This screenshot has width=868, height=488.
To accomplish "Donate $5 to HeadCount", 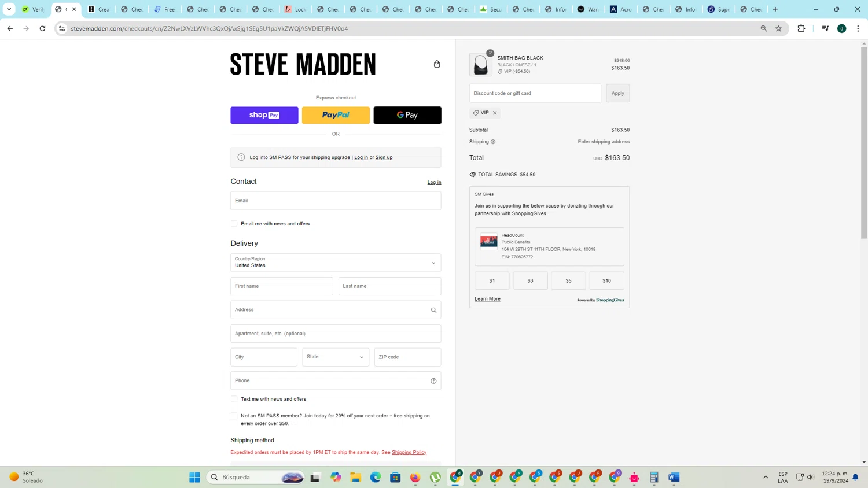I will click(x=568, y=280).
